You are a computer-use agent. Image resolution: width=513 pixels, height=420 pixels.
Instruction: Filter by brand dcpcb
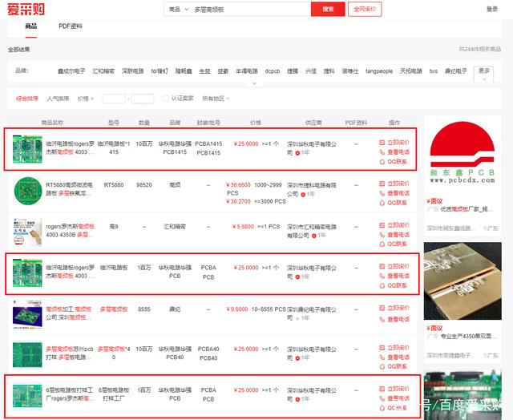273,71
